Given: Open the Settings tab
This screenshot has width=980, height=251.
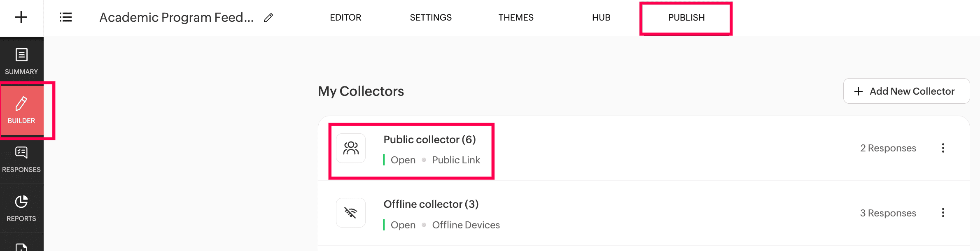Looking at the screenshot, I should click(x=431, y=18).
